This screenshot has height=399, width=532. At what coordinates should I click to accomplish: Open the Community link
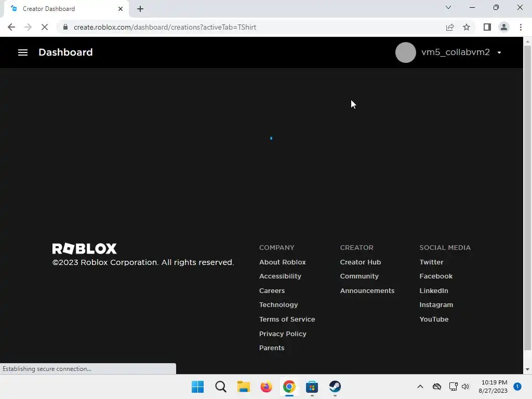(x=360, y=276)
